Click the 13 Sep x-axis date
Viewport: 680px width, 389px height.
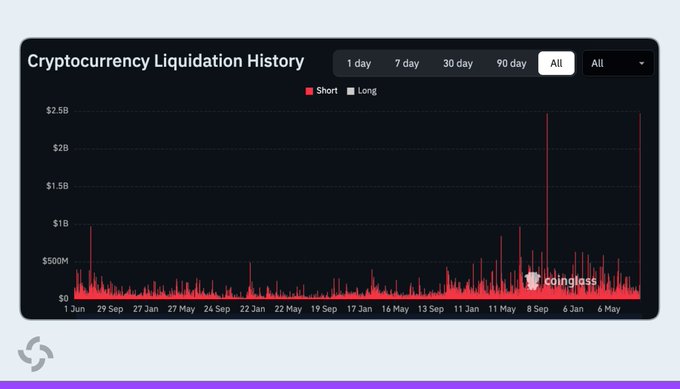pyautogui.click(x=431, y=309)
